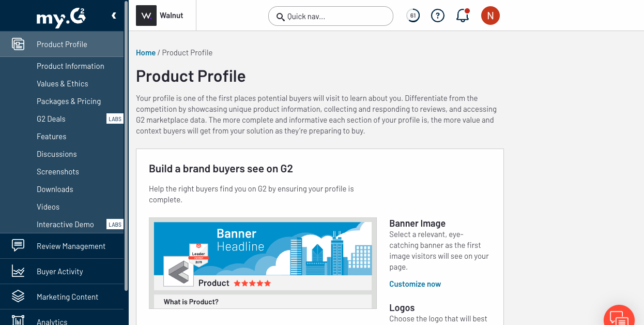Click the banner preview thumbnail
This screenshot has width=644, height=325.
pos(263,263)
